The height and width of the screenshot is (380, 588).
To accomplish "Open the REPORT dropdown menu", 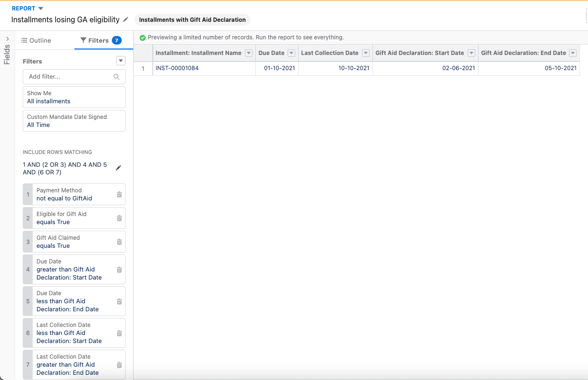I will click(40, 9).
